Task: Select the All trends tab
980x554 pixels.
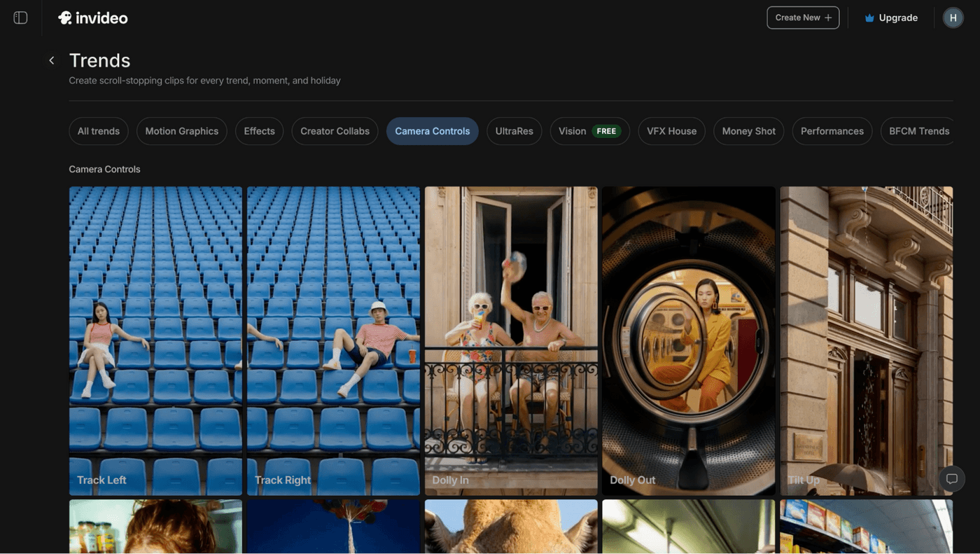Action: click(x=99, y=131)
